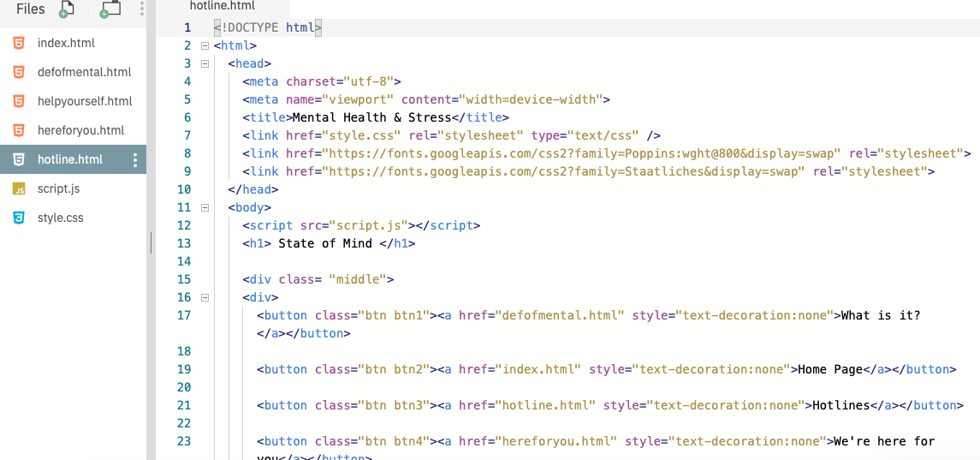This screenshot has height=460, width=980.
Task: Open the hotline.html file options menu
Action: 135,160
